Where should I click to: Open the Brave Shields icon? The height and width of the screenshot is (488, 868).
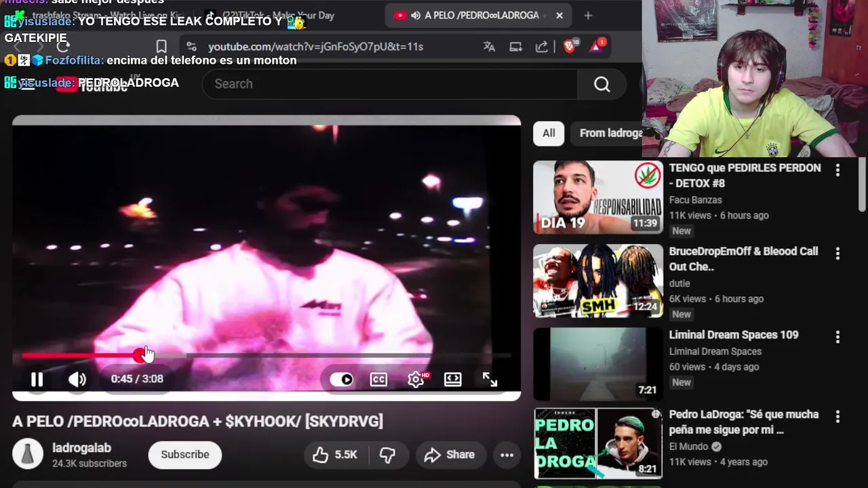tap(570, 46)
